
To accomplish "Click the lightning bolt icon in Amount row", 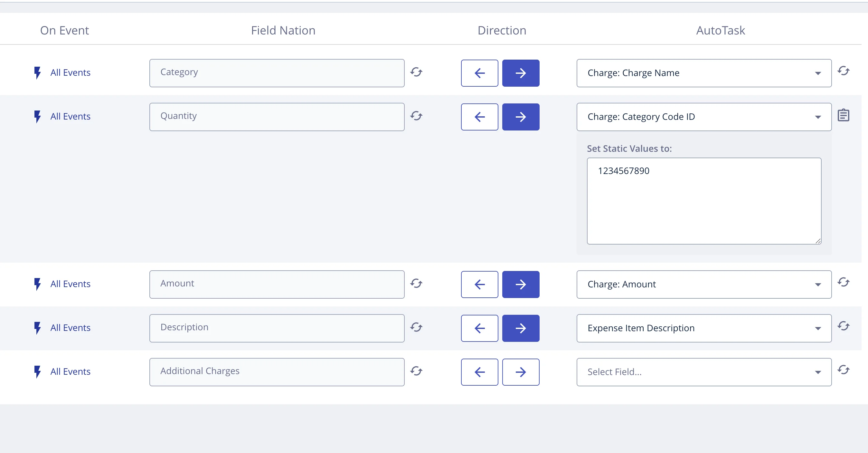I will [37, 284].
